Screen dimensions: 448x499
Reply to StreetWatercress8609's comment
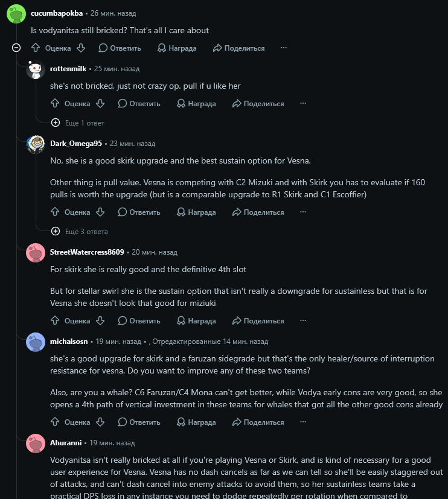pyautogui.click(x=139, y=321)
